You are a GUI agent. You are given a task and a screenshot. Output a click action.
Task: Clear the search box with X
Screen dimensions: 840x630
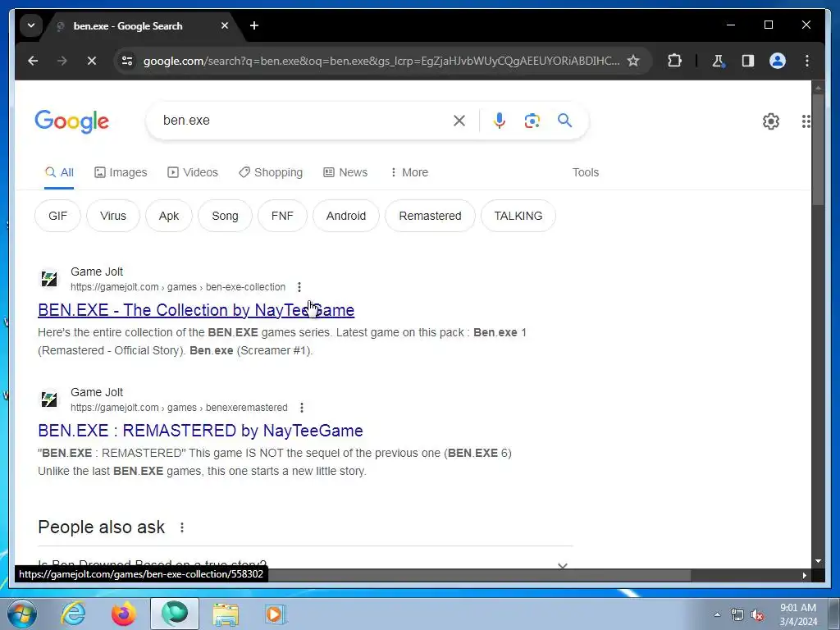point(459,121)
